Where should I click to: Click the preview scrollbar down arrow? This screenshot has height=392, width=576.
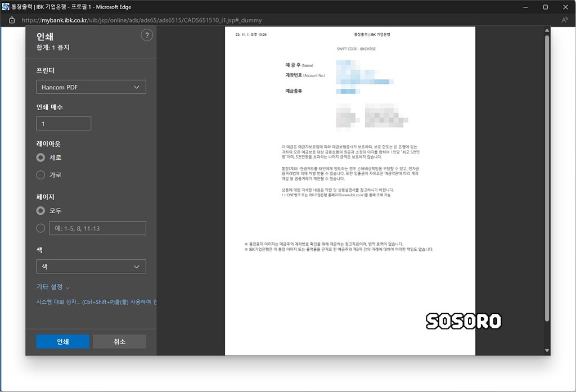point(547,350)
